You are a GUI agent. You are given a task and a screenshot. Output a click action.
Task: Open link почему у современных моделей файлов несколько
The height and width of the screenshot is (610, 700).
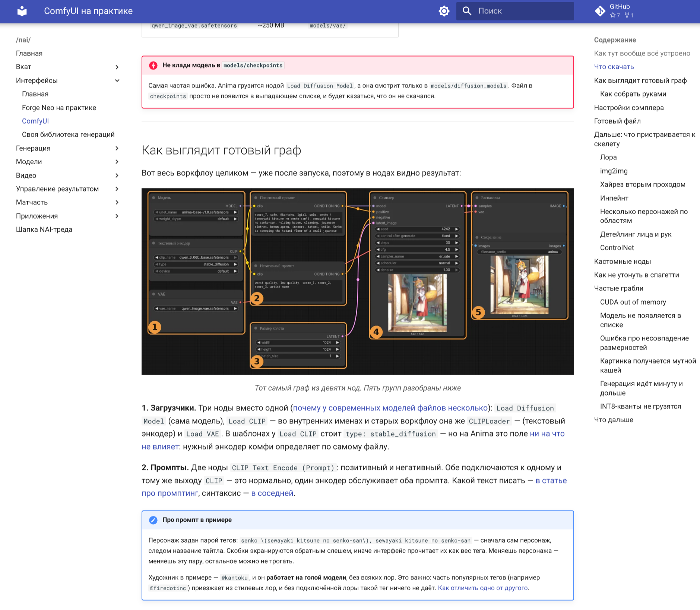pyautogui.click(x=390, y=408)
